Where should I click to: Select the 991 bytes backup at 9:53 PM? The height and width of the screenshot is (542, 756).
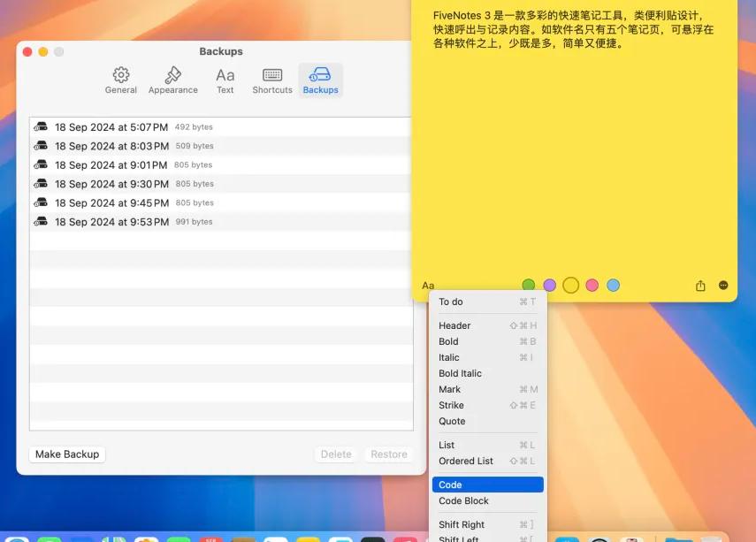111,222
